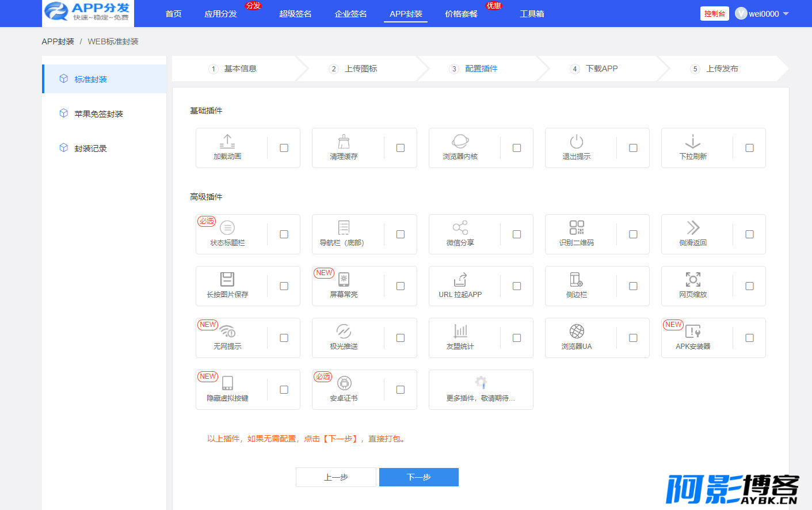Enable the 清理缓存 checkbox
This screenshot has height=510, width=812.
401,148
